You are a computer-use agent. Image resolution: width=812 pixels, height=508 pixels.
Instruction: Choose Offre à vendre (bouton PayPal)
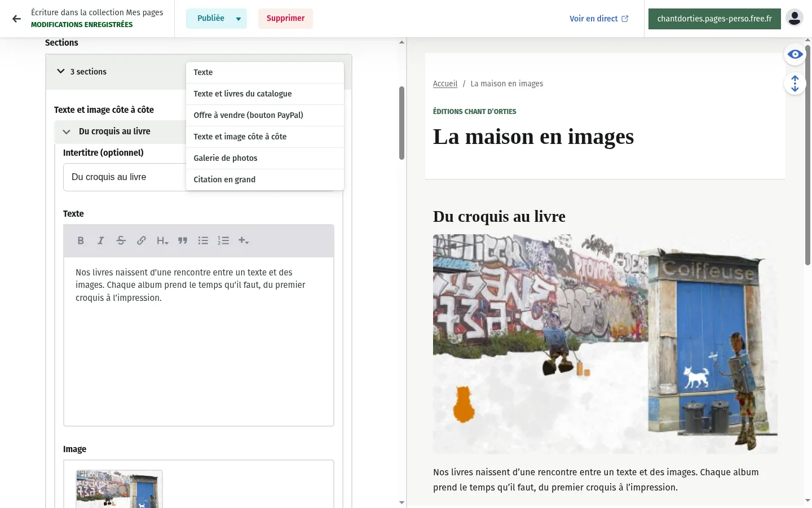[265, 116]
